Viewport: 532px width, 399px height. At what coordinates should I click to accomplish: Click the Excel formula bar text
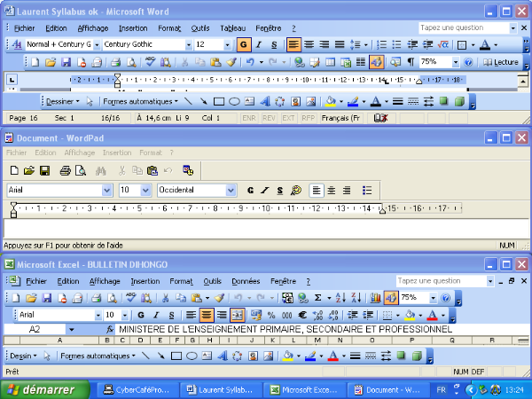[286, 329]
